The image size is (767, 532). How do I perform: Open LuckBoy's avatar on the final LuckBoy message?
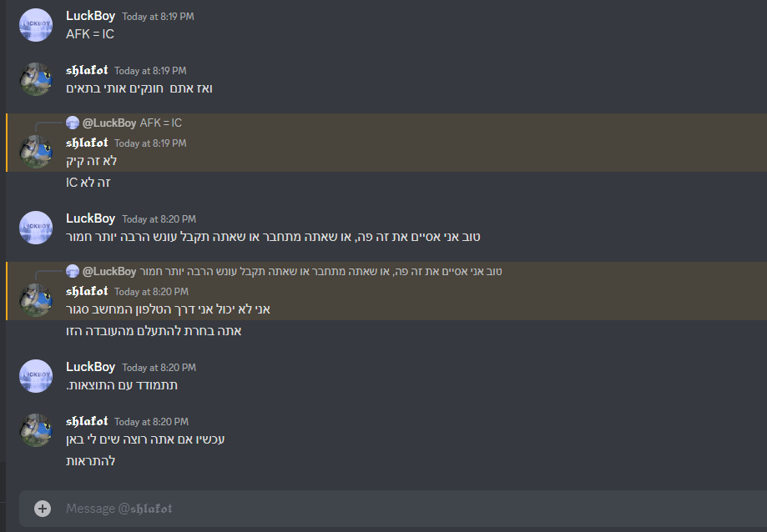(36, 376)
